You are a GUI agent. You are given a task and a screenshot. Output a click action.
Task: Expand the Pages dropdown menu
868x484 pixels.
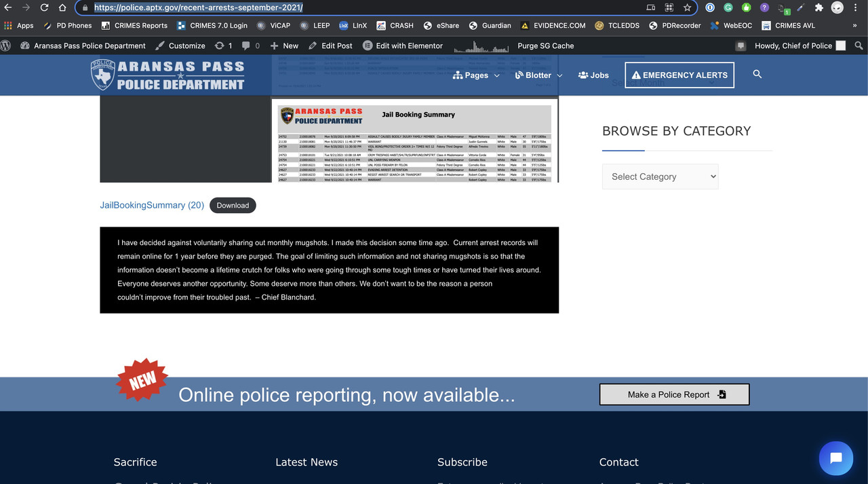pos(476,75)
